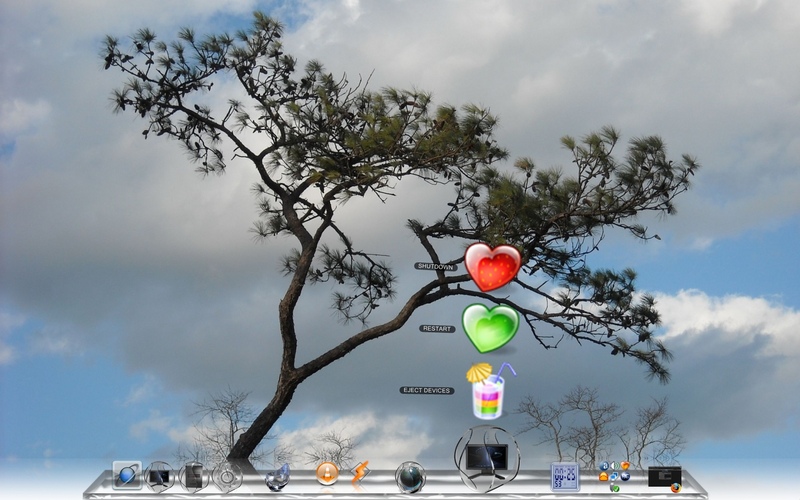Open the crystal blue gem dock icon
The image size is (800, 500).
click(278, 477)
